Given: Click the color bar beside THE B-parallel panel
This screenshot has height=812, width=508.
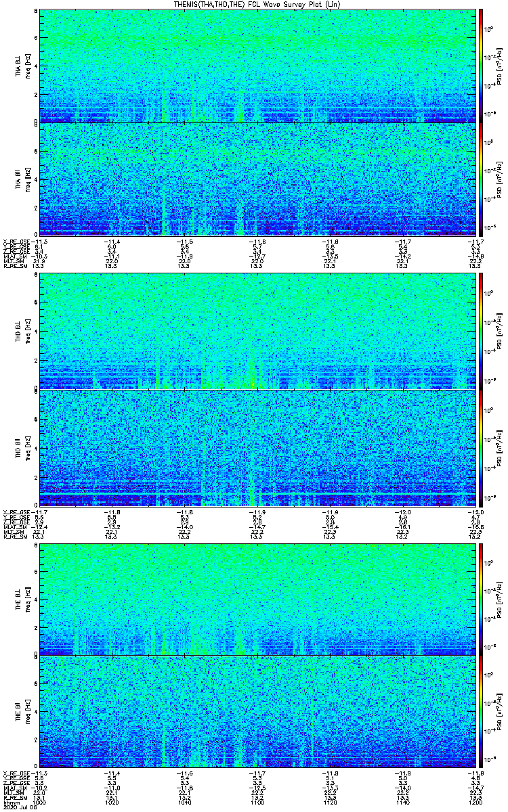Looking at the screenshot, I should pyautogui.click(x=481, y=711).
